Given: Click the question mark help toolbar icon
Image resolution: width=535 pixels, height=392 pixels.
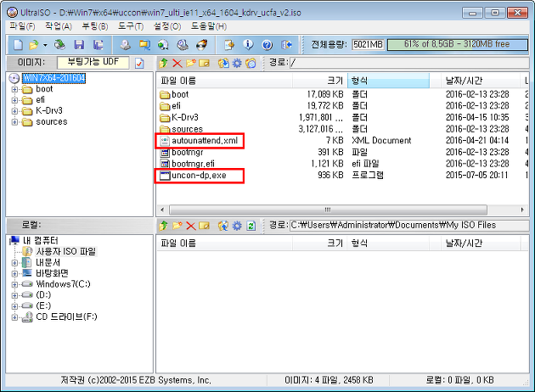Looking at the screenshot, I should tap(267, 45).
